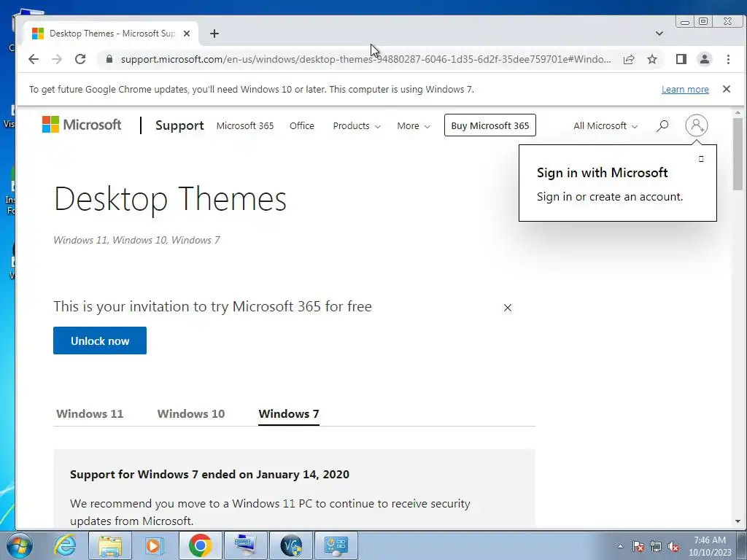Click scrollbar down arrow
The width and height of the screenshot is (747, 560).
(738, 522)
